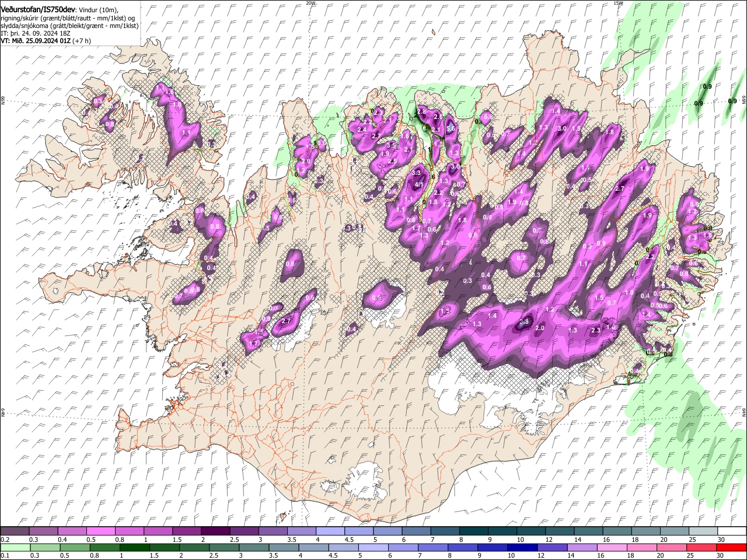Click the 2.8 precipitation value on the map
The width and height of the screenshot is (747, 560).
pos(421,111)
